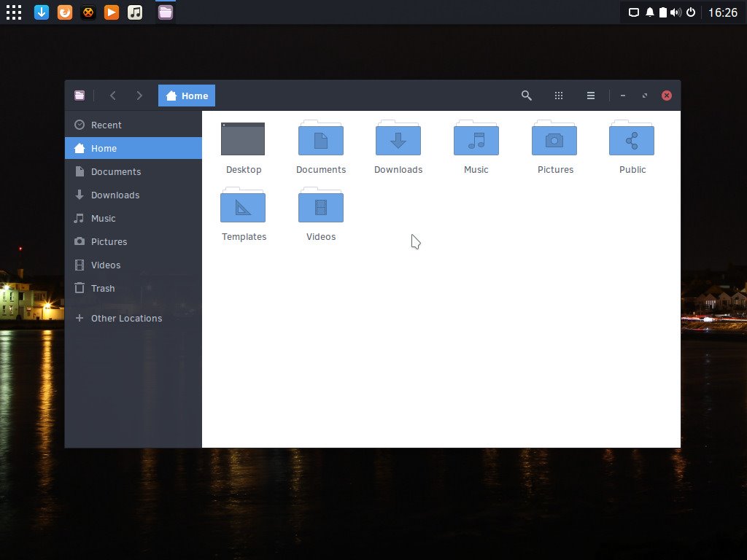Select the Downloads folder in main view

[x=398, y=139]
